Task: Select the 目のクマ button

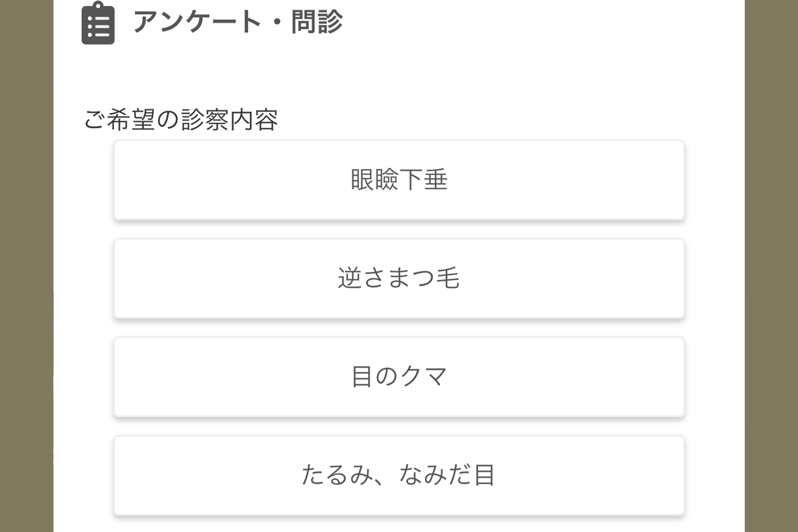Action: [399, 377]
